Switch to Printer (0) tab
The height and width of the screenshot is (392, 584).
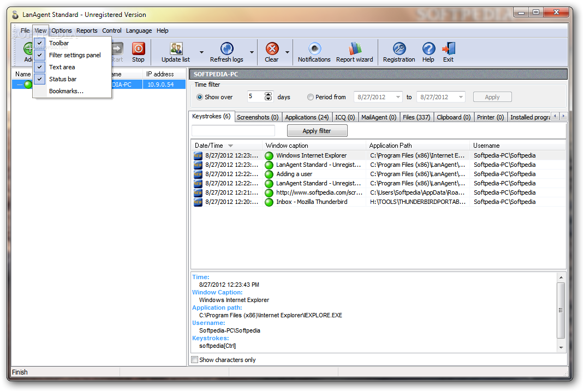click(x=490, y=117)
